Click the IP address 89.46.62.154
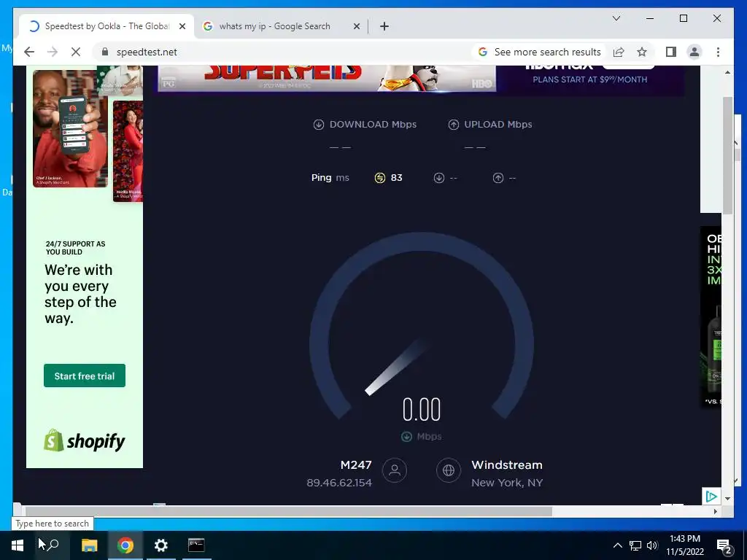The height and width of the screenshot is (560, 747). pos(339,483)
